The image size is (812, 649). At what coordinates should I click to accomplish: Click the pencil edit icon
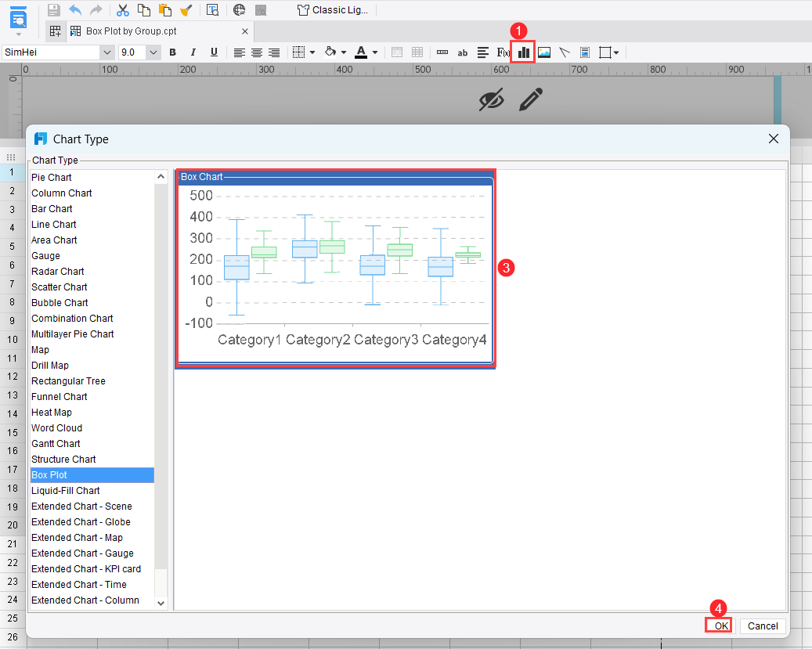coord(531,99)
